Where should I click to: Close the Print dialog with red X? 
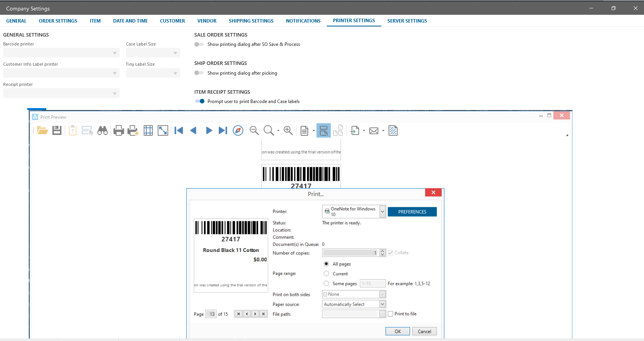433,192
